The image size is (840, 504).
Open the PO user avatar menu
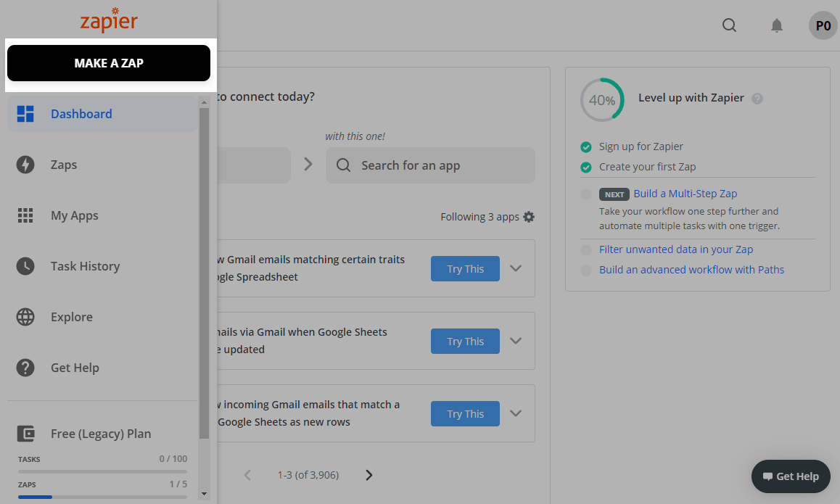click(823, 25)
